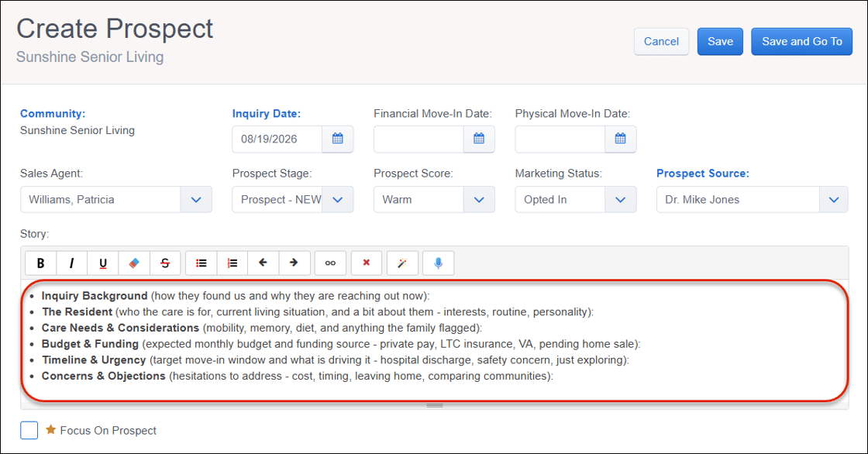Image resolution: width=868 pixels, height=454 pixels.
Task: Click the Physical Move-In Date field
Action: [x=560, y=139]
